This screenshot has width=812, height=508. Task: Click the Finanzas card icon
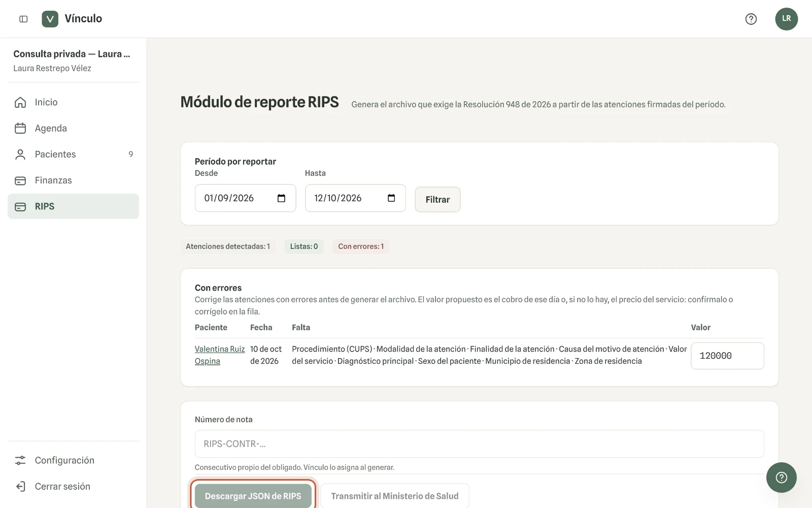[x=20, y=180]
